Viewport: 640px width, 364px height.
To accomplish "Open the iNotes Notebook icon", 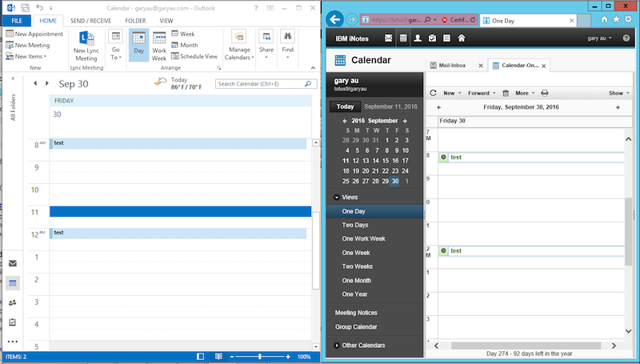I will tap(447, 38).
